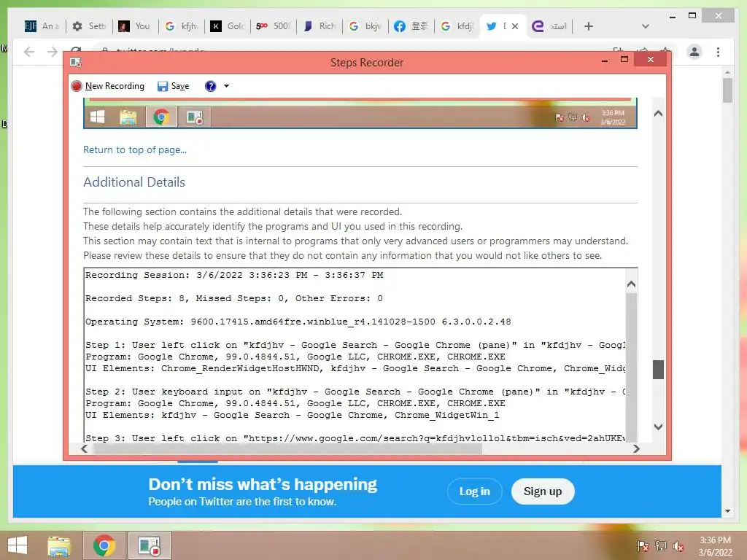
Task: Select the "Recorded Steps: 8" line
Action: point(234,298)
